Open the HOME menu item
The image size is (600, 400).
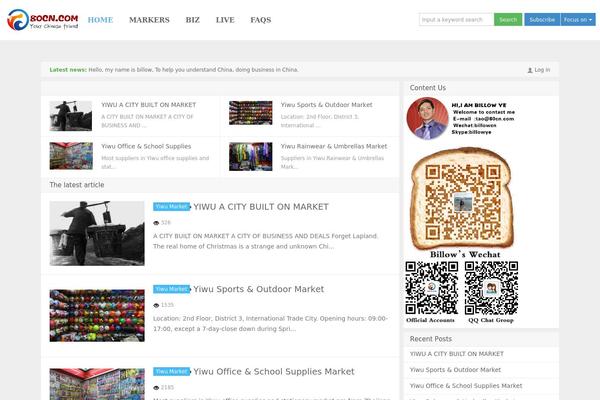pyautogui.click(x=100, y=20)
